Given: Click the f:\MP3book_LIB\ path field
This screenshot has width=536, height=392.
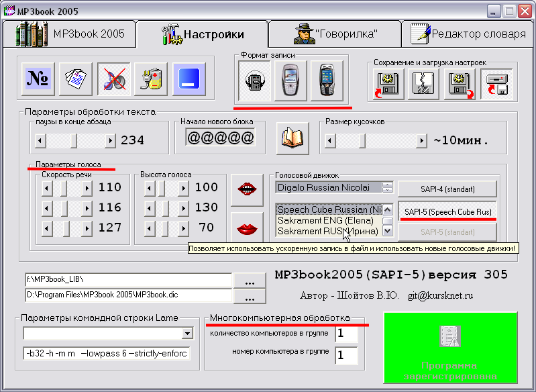Looking at the screenshot, I should [x=129, y=280].
